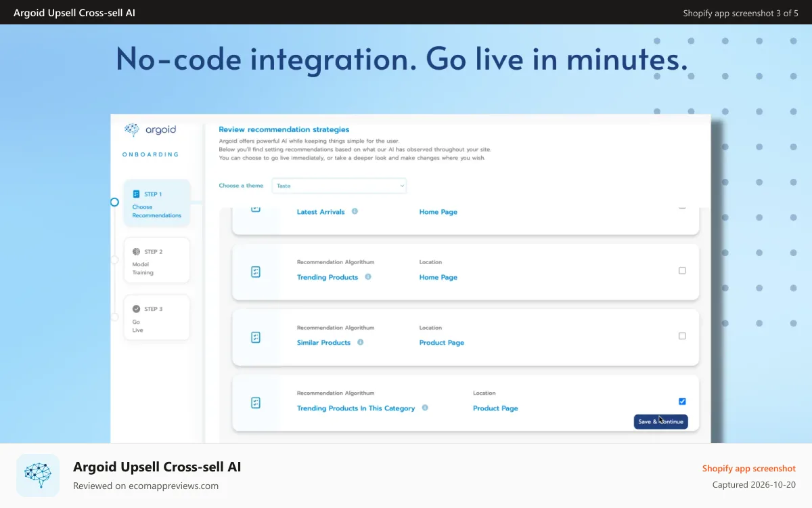This screenshot has width=812, height=508.
Task: Click the Step 1 document icon
Action: (136, 194)
